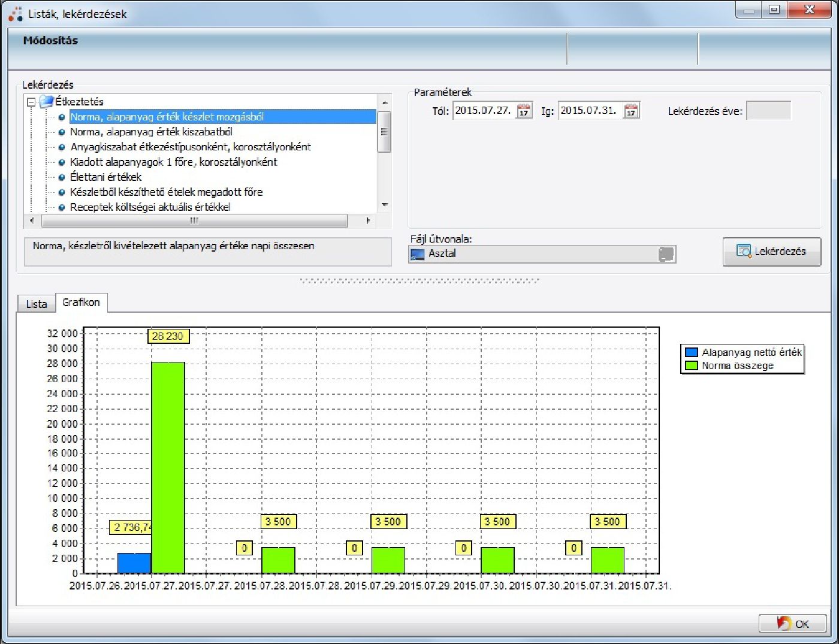
Task: Click the bullet icon beside Élettani értékek
Action: pyautogui.click(x=61, y=177)
